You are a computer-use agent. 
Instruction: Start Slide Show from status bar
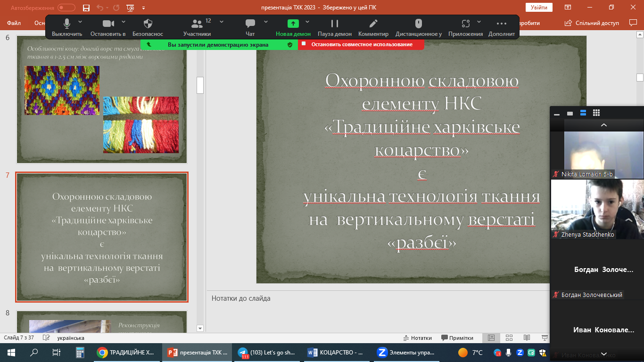pyautogui.click(x=545, y=338)
